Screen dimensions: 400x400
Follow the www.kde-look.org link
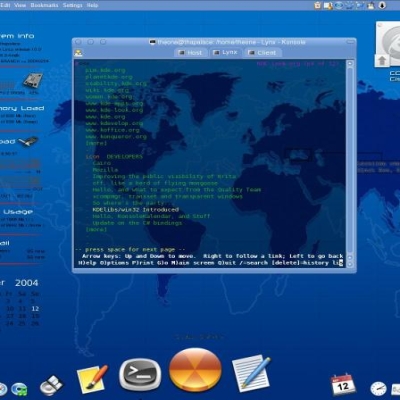click(114, 110)
